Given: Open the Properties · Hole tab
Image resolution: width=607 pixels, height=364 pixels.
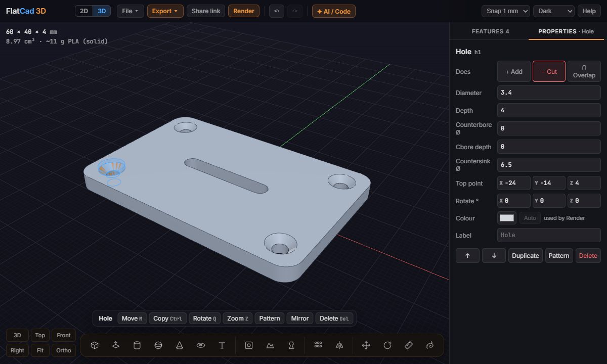Looking at the screenshot, I should pyautogui.click(x=566, y=31).
